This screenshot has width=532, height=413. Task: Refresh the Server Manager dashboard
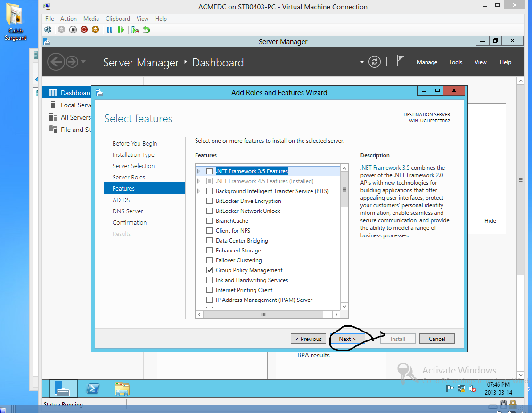375,62
